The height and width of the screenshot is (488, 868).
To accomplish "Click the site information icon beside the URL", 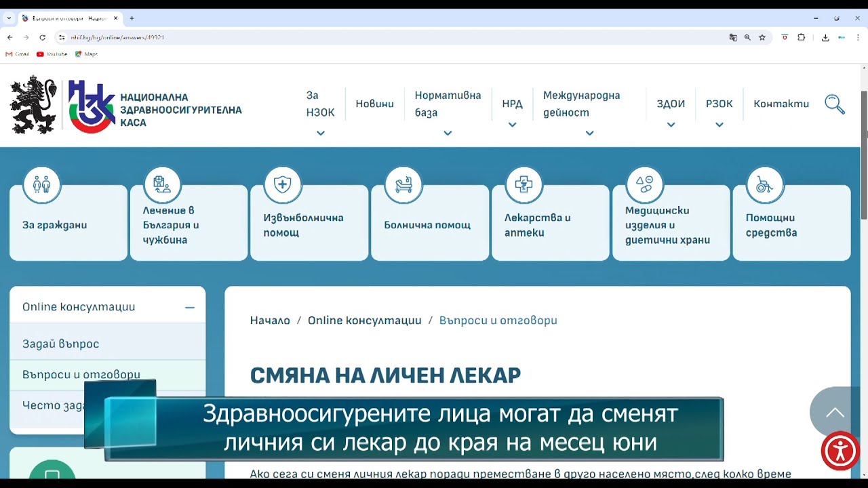I will (x=62, y=37).
